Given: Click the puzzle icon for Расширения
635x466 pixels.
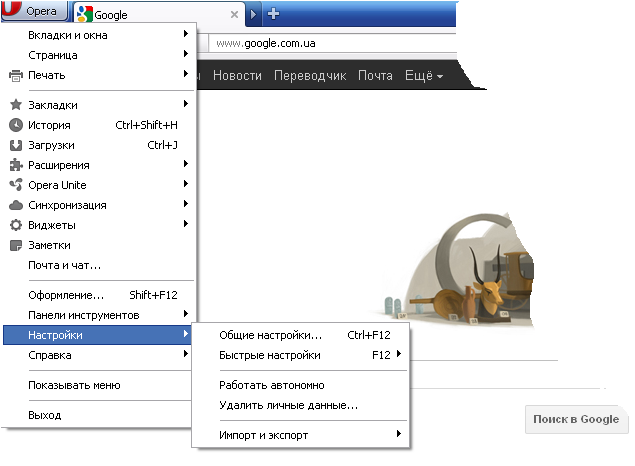Looking at the screenshot, I should pos(16,165).
